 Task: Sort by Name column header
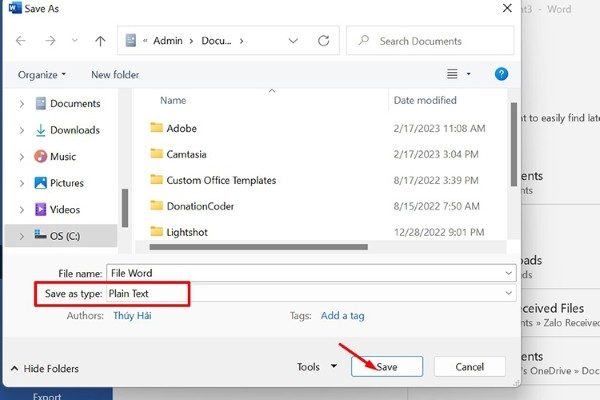pos(173,100)
